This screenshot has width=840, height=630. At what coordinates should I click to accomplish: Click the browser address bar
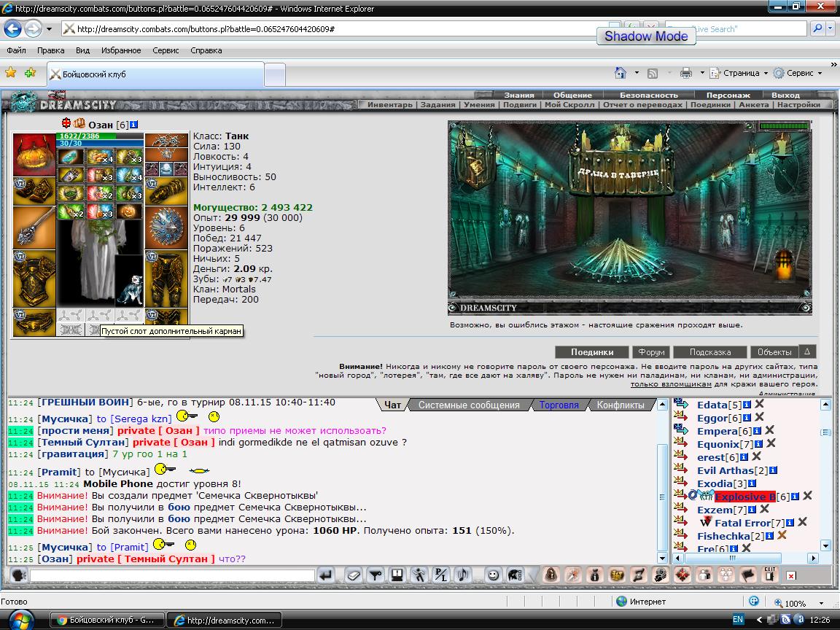[x=335, y=29]
